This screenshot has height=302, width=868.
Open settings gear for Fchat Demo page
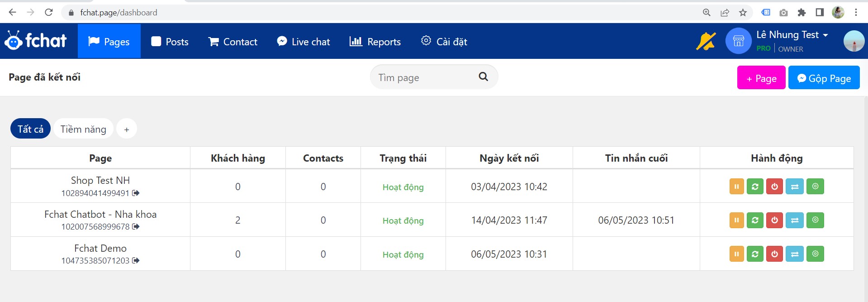click(815, 254)
